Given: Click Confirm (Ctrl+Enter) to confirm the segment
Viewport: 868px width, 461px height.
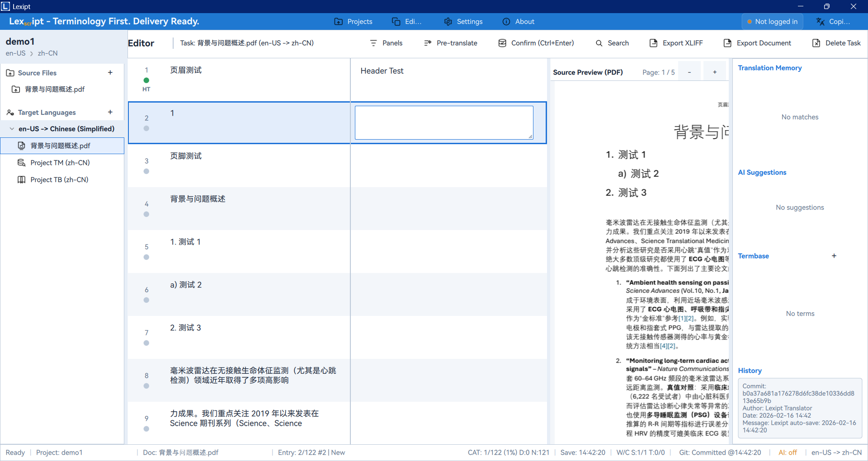Looking at the screenshot, I should tap(535, 43).
